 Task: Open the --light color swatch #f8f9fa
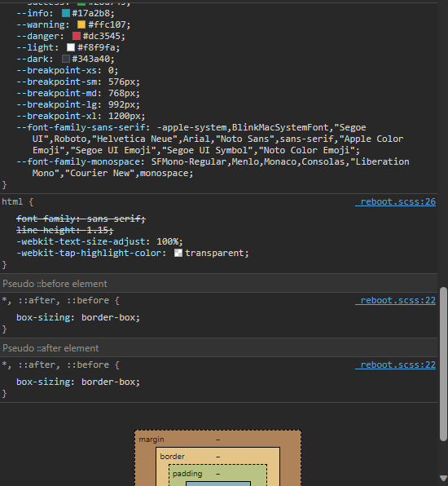pos(71,47)
